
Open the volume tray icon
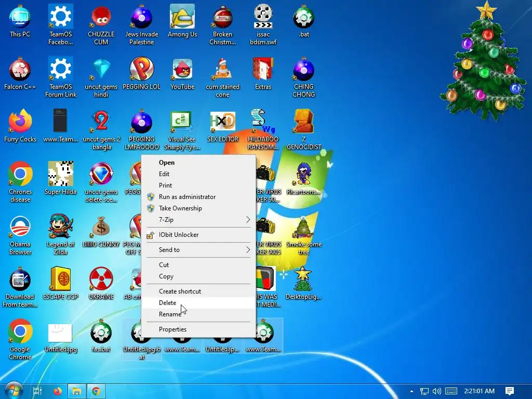[x=437, y=391]
